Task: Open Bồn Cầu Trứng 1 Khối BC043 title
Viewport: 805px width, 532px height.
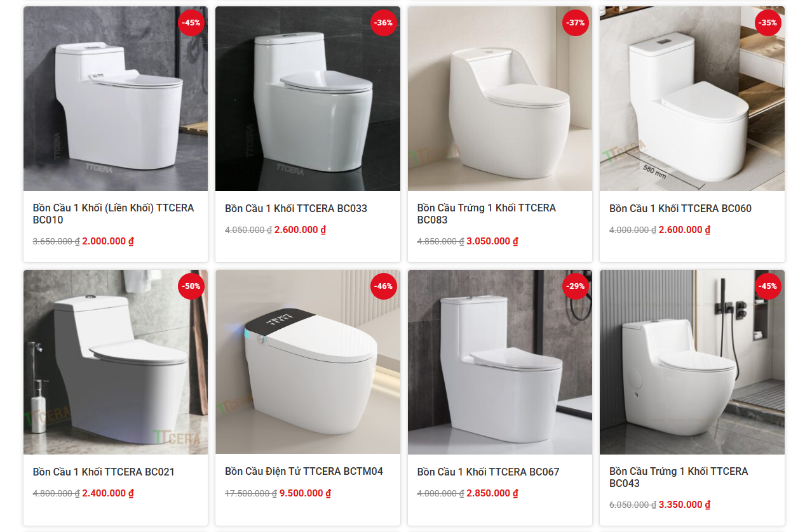Action: (x=679, y=477)
